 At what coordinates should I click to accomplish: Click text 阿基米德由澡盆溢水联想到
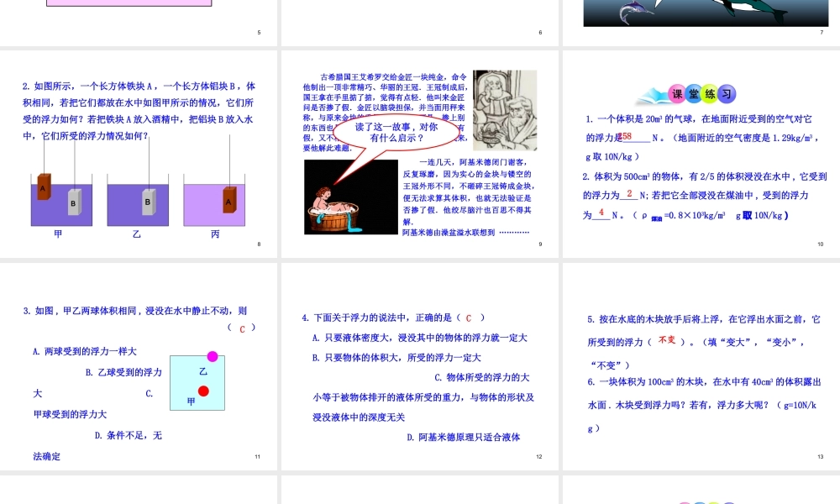click(x=449, y=232)
